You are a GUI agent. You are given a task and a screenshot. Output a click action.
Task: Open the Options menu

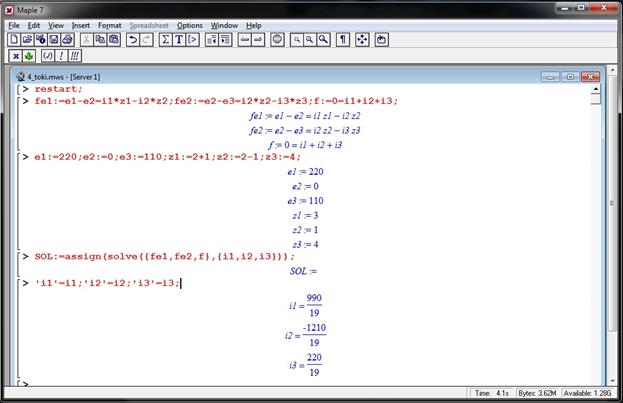tap(190, 25)
